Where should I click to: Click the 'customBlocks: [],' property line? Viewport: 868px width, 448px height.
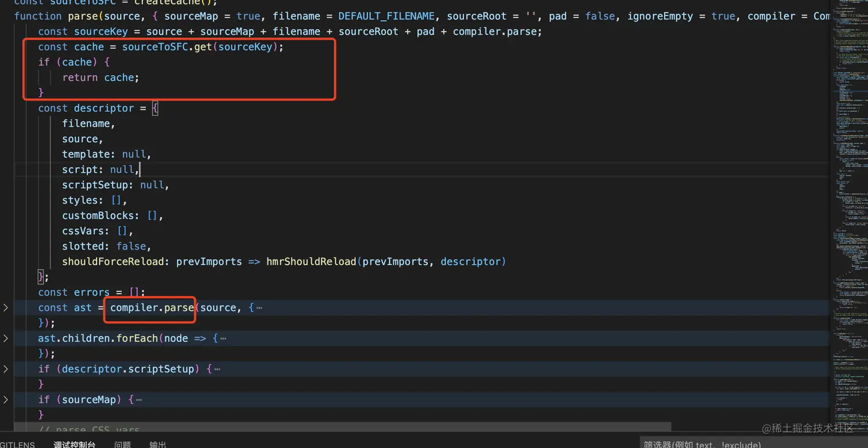pos(113,216)
